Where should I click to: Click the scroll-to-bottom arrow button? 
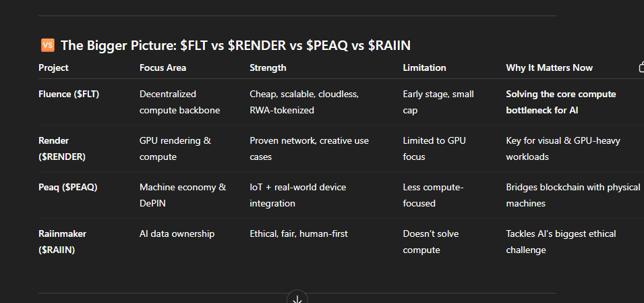pyautogui.click(x=297, y=298)
